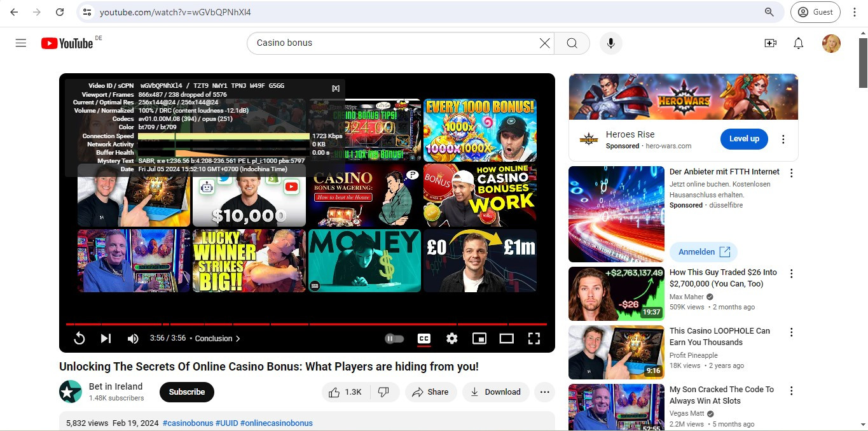The height and width of the screenshot is (431, 868).
Task: Open options for FTTH Internet ad
Action: [x=792, y=173]
